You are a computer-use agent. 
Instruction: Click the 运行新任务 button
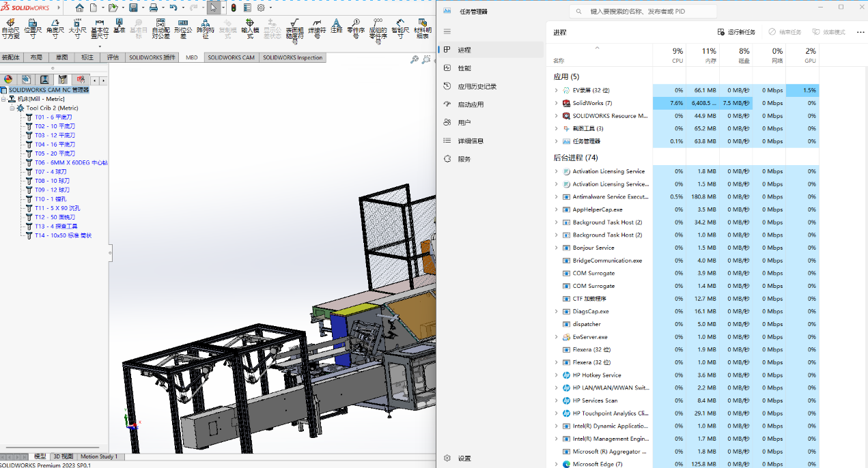[x=736, y=32]
